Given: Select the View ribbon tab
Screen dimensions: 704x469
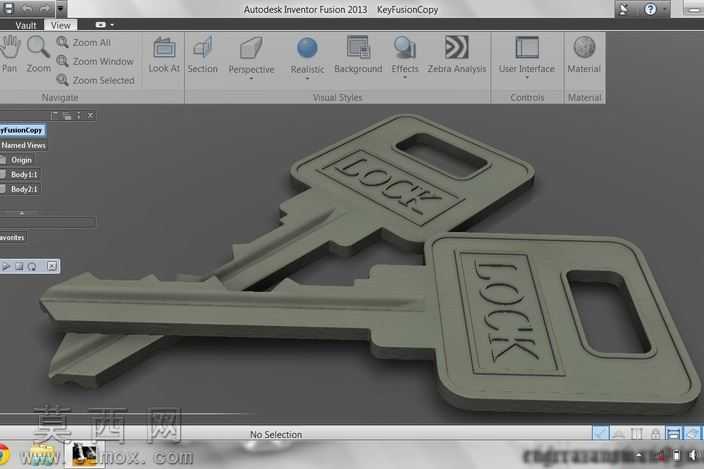Looking at the screenshot, I should point(61,26).
